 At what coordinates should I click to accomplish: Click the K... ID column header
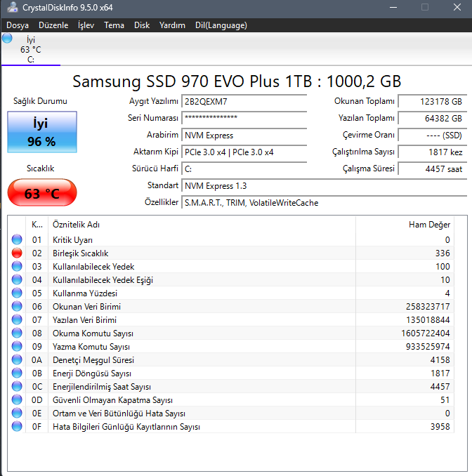pyautogui.click(x=37, y=225)
